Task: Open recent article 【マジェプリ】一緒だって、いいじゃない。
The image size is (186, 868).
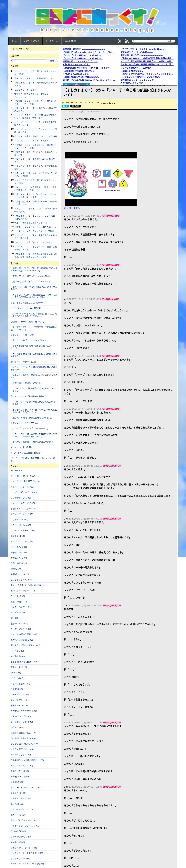Action: tap(30, 276)
